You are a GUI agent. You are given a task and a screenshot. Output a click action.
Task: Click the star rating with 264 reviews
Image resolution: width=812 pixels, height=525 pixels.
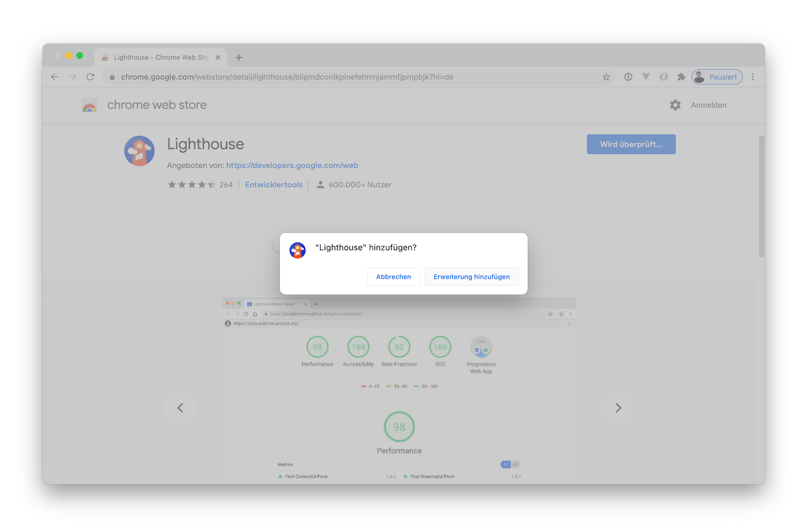click(200, 185)
